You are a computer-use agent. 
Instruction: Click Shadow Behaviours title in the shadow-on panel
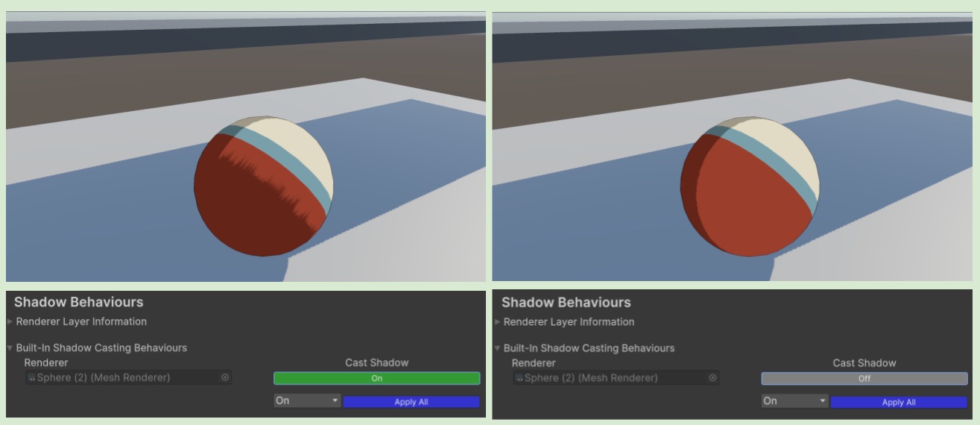coord(78,302)
